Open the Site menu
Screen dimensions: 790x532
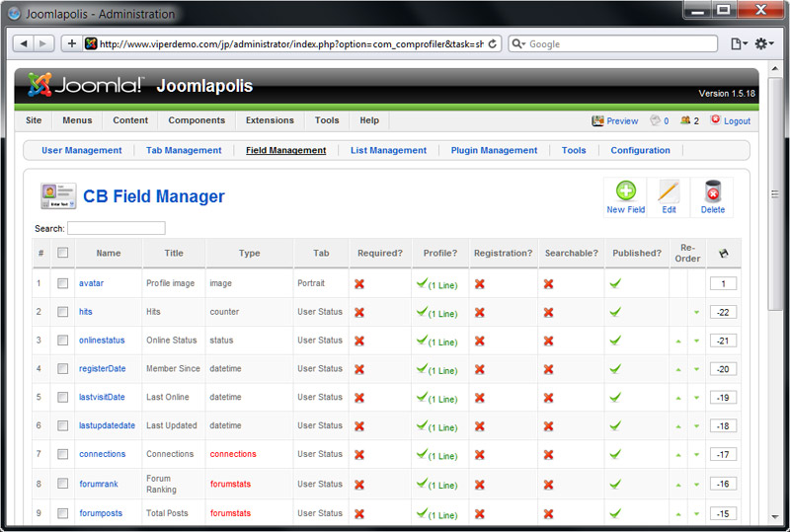(x=34, y=120)
